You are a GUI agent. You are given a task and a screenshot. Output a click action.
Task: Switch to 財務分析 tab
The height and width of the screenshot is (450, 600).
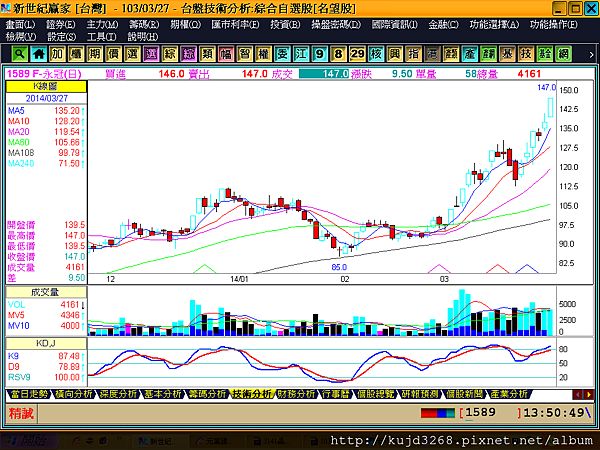(297, 394)
